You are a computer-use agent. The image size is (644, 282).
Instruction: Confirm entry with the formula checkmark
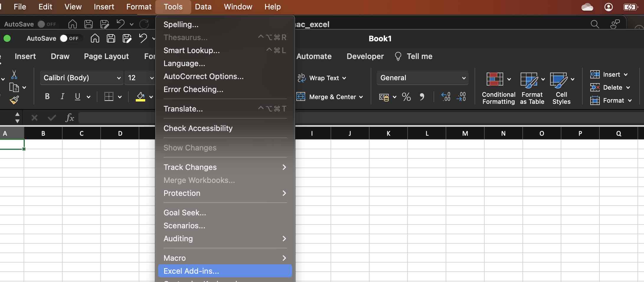(x=51, y=118)
